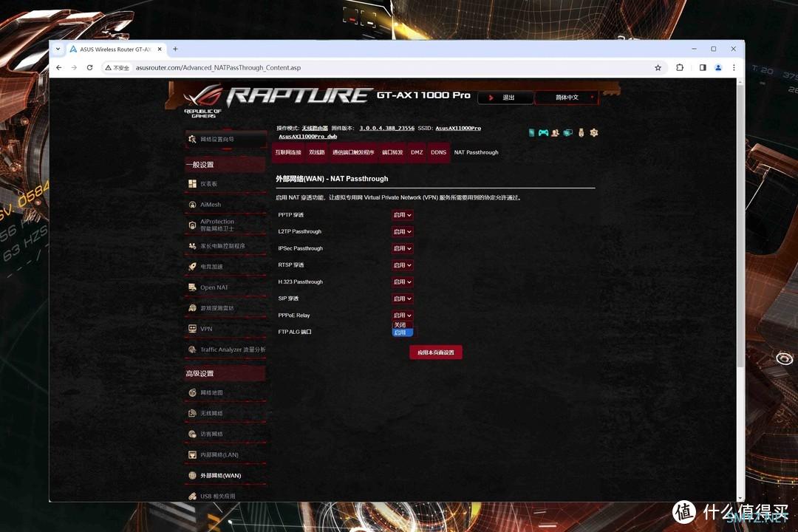Click the USB status icon

[582, 133]
